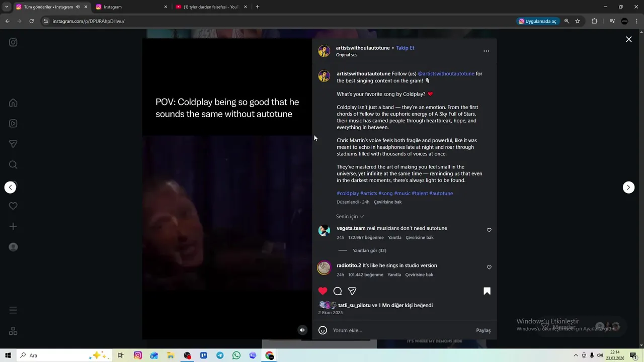Viewport: 644px width, 362px height.
Task: Reply to vegeta.team with Yanıtla
Action: click(x=394, y=237)
